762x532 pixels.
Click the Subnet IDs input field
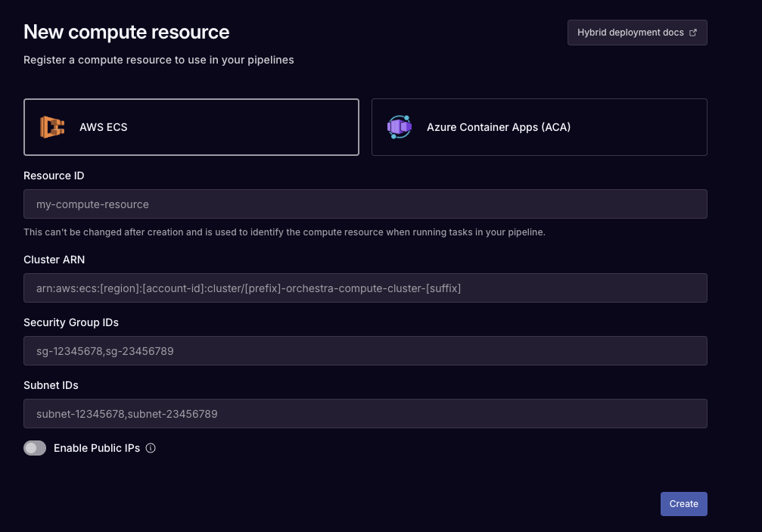coord(365,413)
